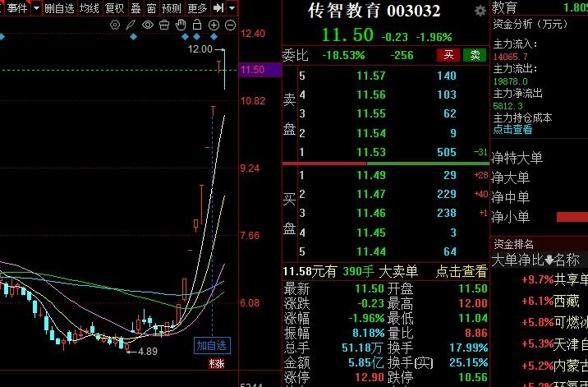Toggle the eye visibility icon on chart toolbar
The image size is (588, 387).
point(148,25)
